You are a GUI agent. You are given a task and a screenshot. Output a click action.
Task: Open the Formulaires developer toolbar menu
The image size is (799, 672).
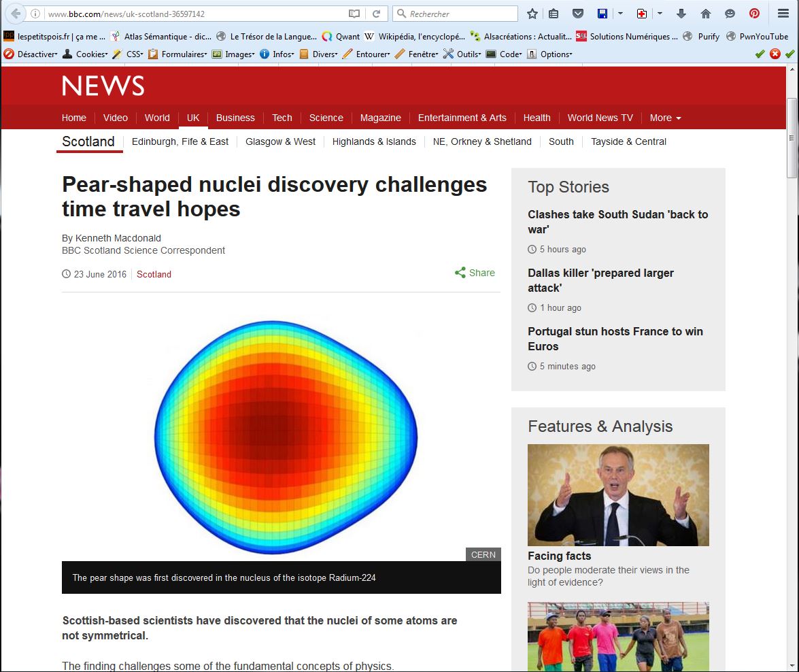178,54
